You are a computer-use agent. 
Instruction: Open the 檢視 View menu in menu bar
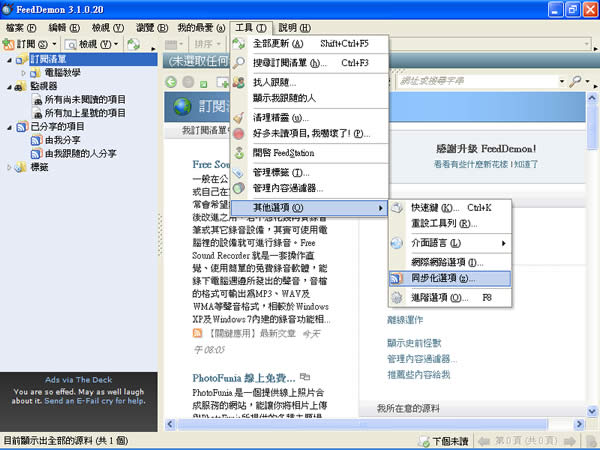point(108,28)
